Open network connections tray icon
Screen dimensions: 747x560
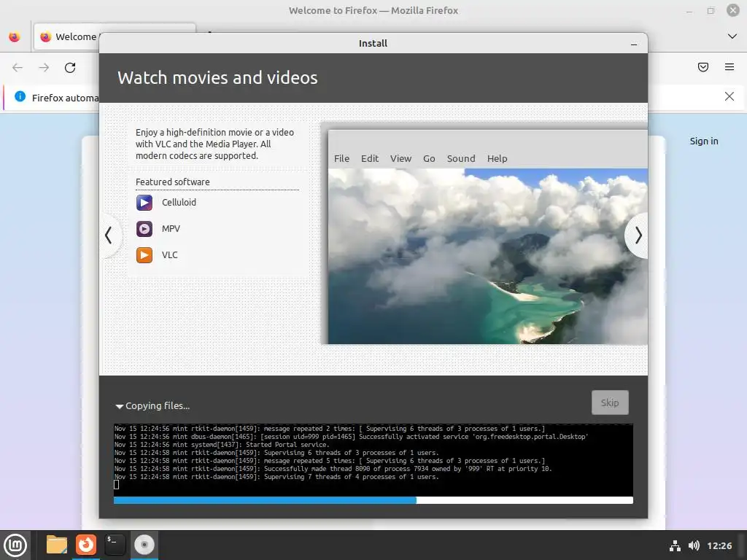675,545
